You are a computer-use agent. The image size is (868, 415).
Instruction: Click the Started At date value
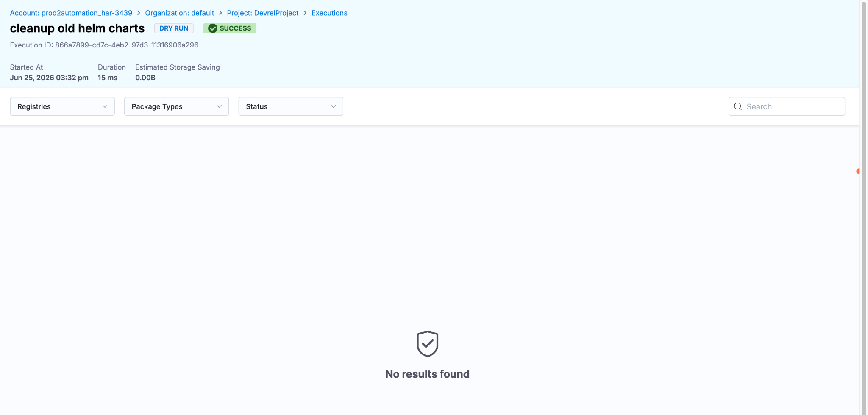click(x=49, y=78)
